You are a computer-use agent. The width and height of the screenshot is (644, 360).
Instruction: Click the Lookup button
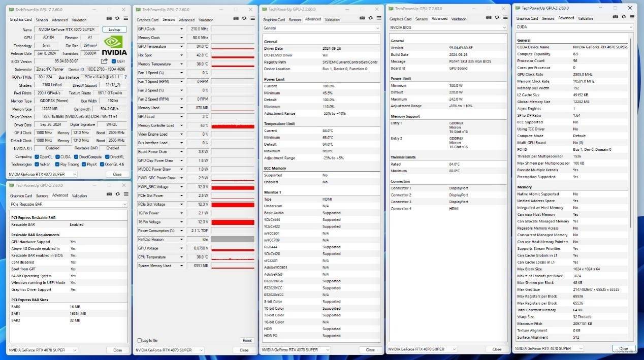point(114,29)
